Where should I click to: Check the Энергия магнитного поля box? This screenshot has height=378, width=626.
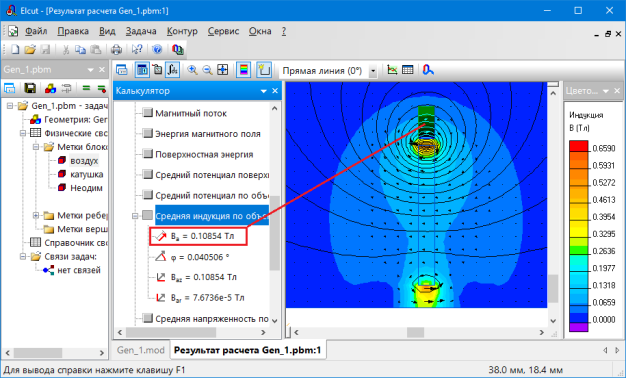pos(148,134)
